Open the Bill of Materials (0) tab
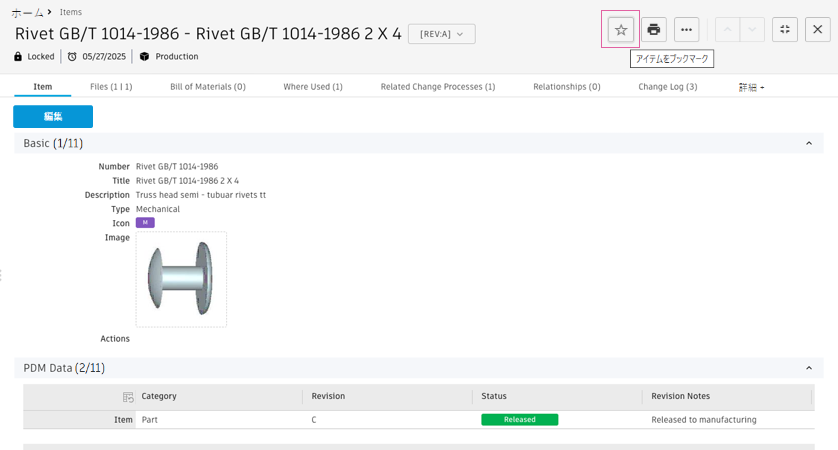This screenshot has height=450, width=838. [208, 87]
